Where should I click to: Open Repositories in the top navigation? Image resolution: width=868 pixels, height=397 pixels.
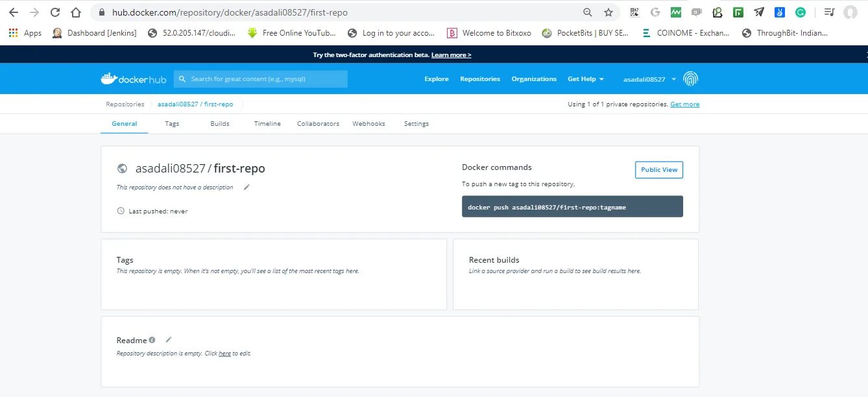[x=480, y=79]
